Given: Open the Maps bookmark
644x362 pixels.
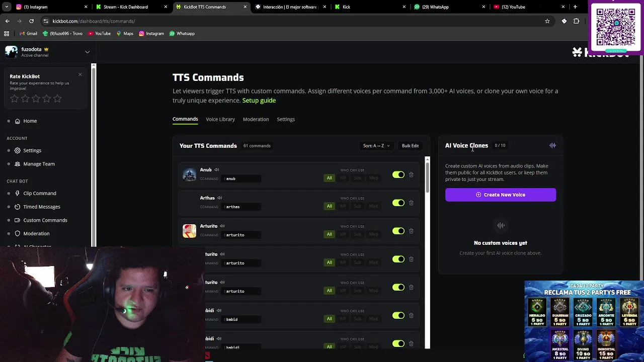Looking at the screenshot, I should pos(125,34).
